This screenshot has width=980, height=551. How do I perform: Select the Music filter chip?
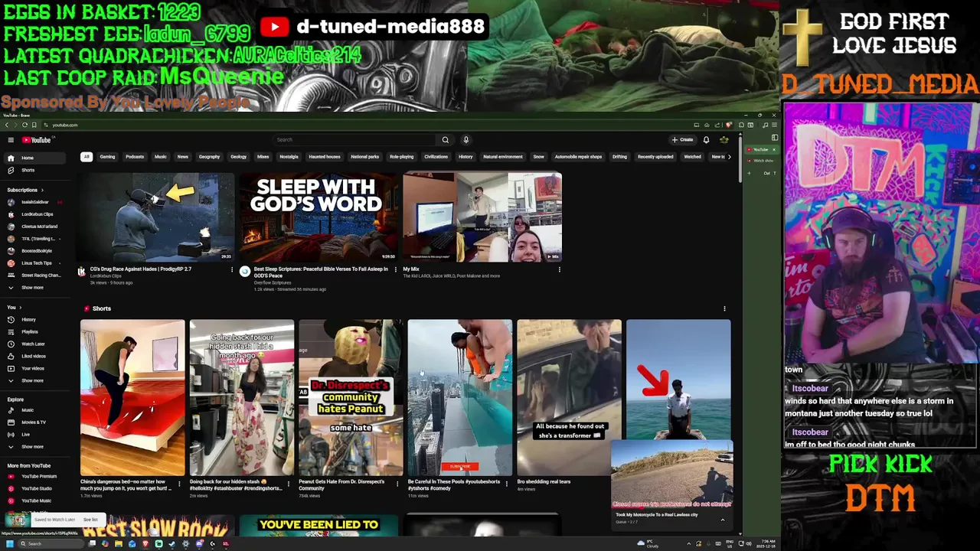coord(161,157)
